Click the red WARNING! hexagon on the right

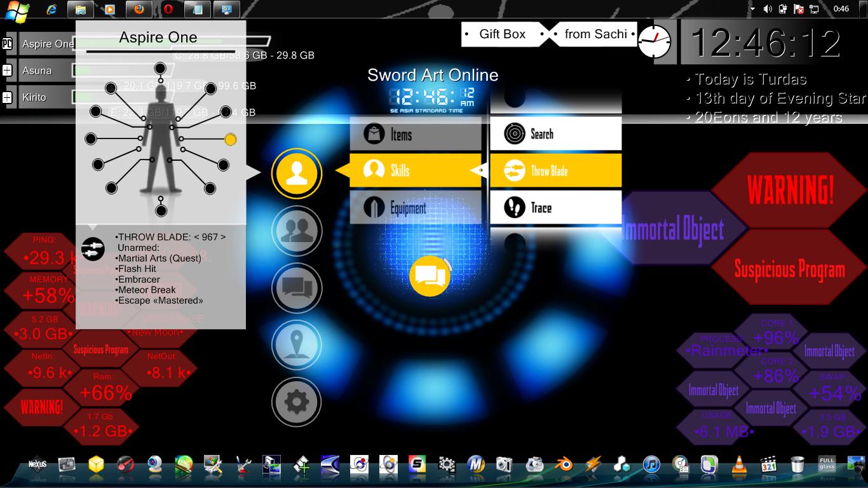pyautogui.click(x=790, y=189)
